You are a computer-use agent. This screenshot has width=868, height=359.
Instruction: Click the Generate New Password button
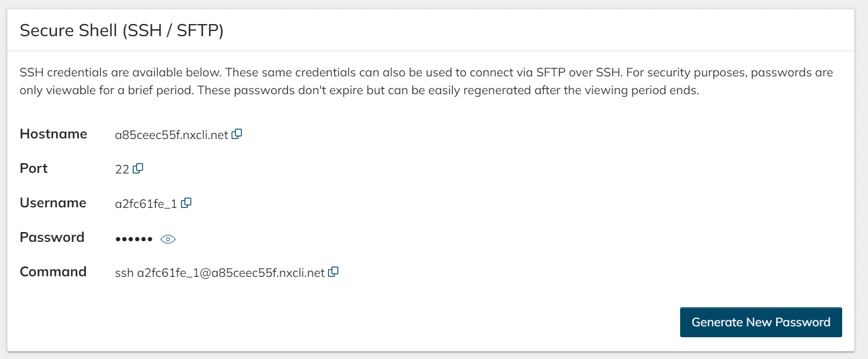click(761, 322)
